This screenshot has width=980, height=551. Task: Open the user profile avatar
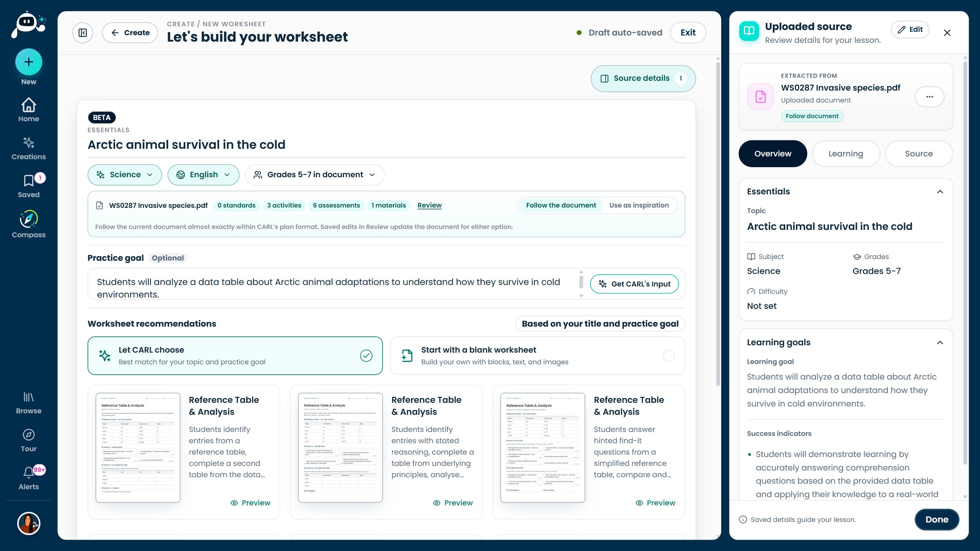coord(29,523)
